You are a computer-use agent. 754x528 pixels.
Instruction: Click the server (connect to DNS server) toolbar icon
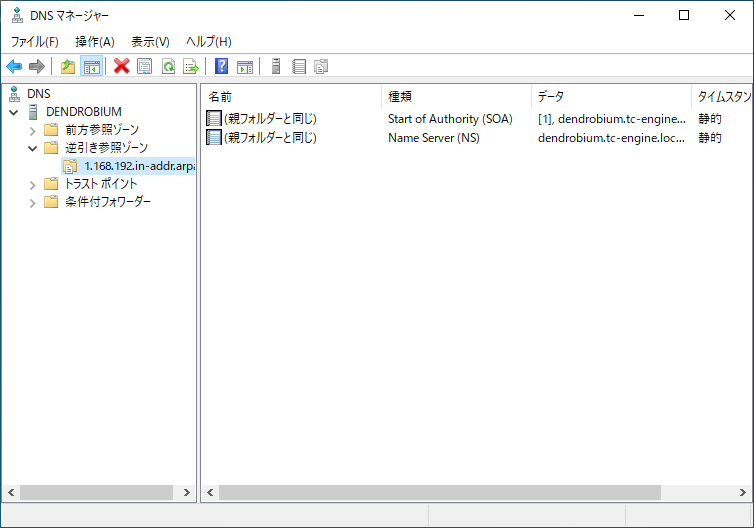coord(276,66)
